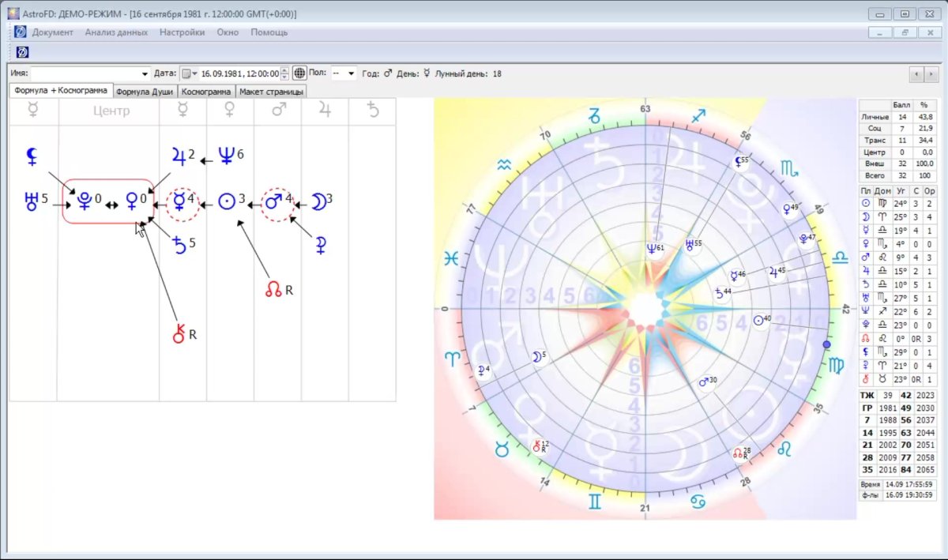Screen dimensions: 948x560
Task: Click the red North Node symbol in formula
Action: pos(273,290)
